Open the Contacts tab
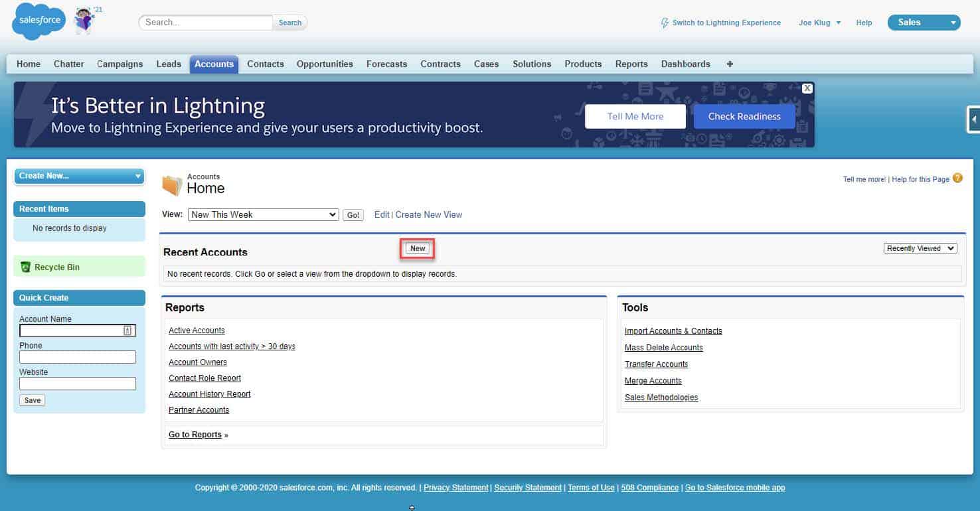 (265, 64)
